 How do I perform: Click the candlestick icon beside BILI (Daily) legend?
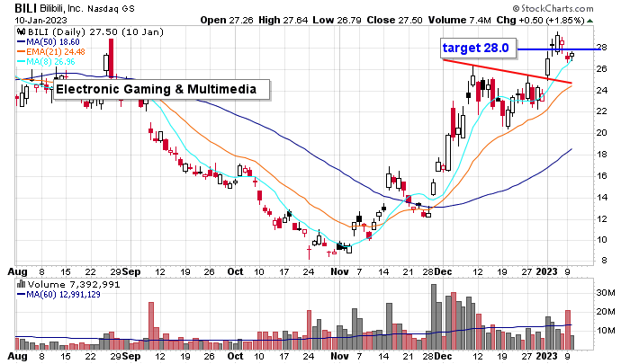21,32
